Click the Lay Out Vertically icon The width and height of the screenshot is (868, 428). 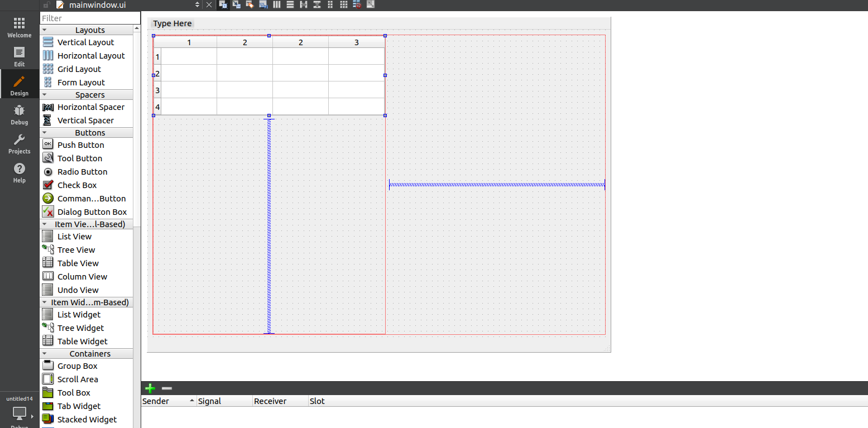point(290,4)
